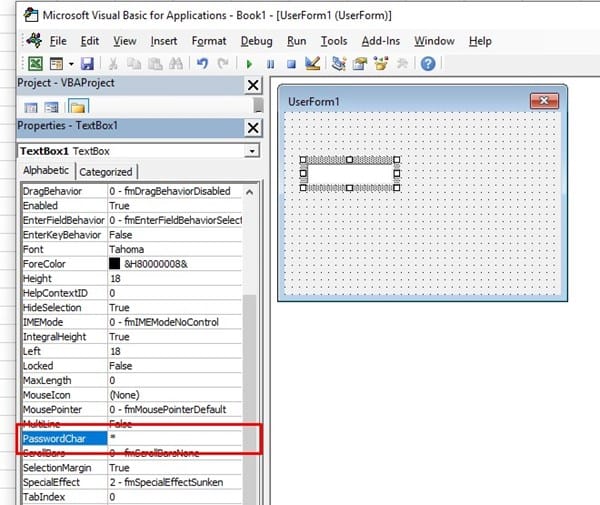The width and height of the screenshot is (600, 505).
Task: Click the Undo arrow icon
Action: click(x=202, y=64)
